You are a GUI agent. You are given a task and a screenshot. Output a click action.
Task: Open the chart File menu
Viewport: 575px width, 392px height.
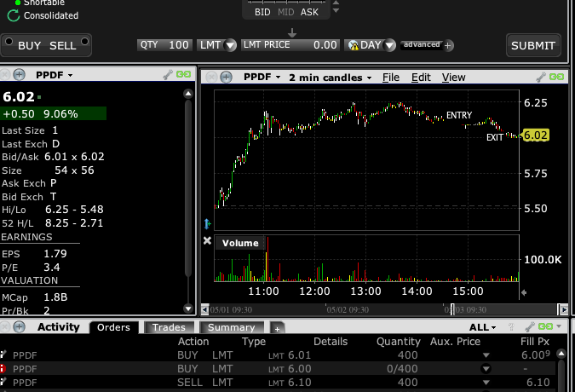pyautogui.click(x=391, y=78)
